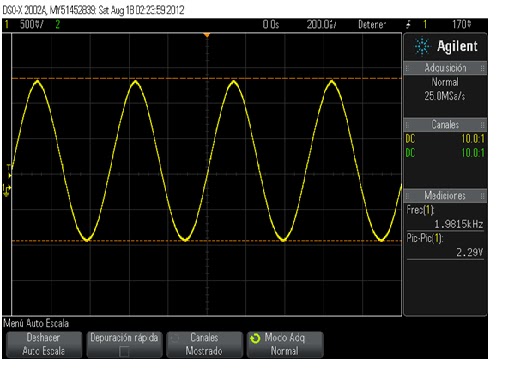Click the 2.29V peak-to-peak reading
The image size is (508, 384).
coord(470,252)
